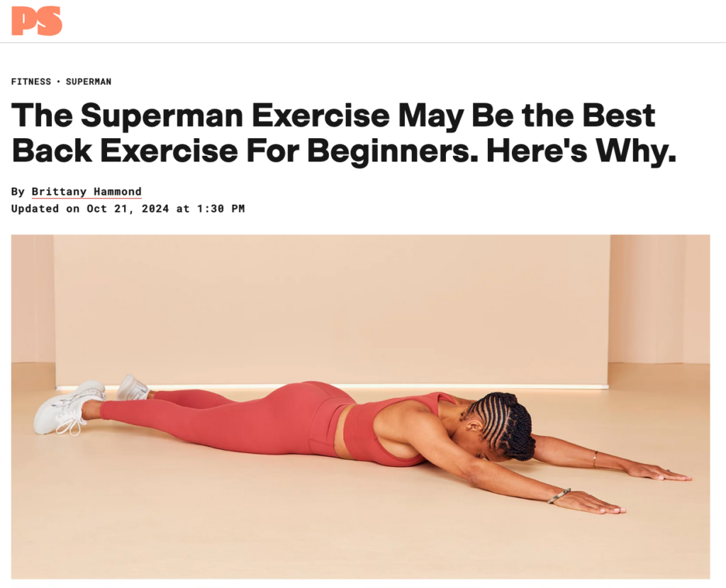The width and height of the screenshot is (726, 588).
Task: Click the letter S in the PS logo
Action: point(49,21)
